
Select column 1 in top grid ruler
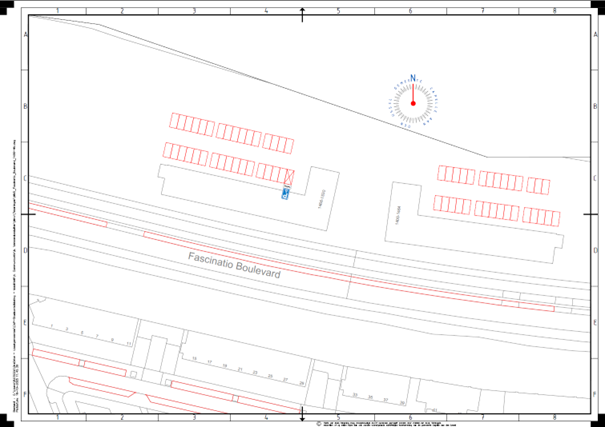click(58, 11)
